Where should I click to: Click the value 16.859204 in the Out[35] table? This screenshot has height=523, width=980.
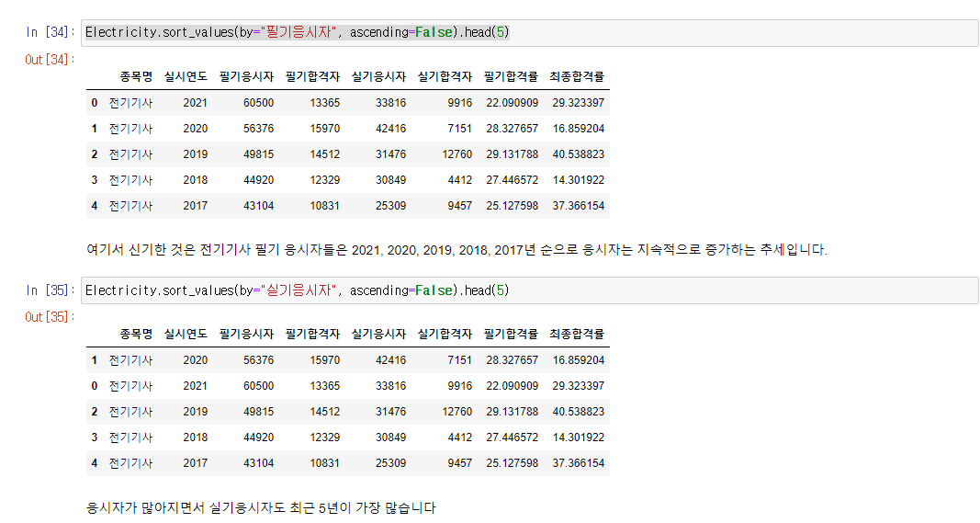coord(578,360)
